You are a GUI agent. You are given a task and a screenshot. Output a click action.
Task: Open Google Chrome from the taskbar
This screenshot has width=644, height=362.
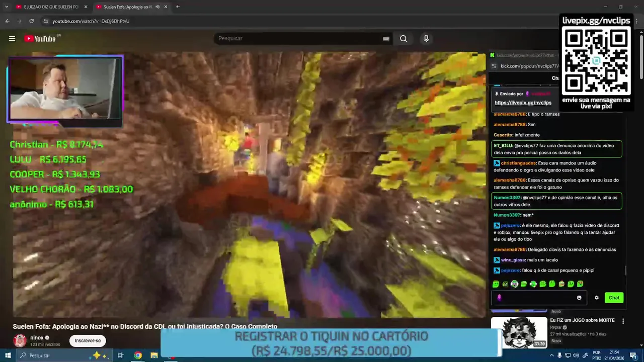137,355
